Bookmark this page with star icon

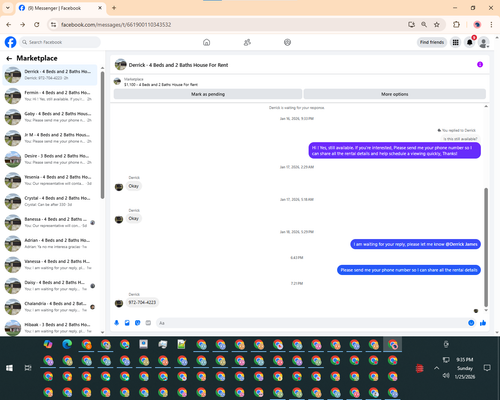coord(437,25)
